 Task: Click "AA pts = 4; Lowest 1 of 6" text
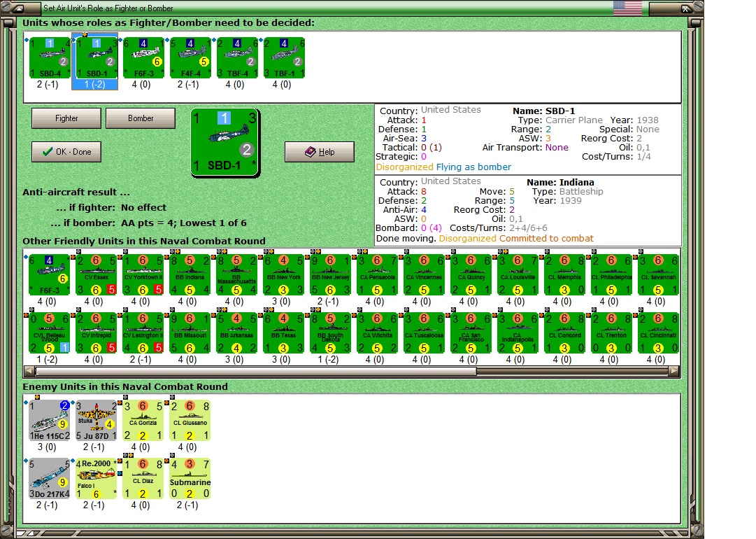184,223
